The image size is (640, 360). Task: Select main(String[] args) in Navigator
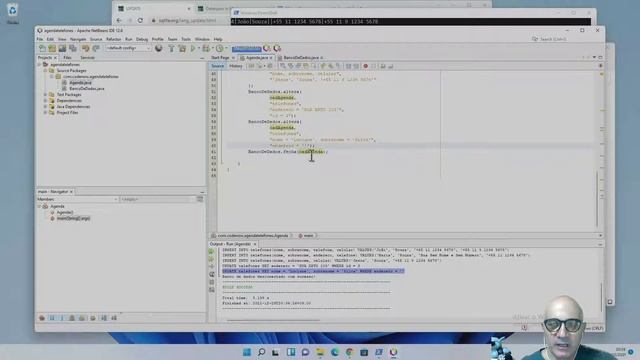pos(73,219)
